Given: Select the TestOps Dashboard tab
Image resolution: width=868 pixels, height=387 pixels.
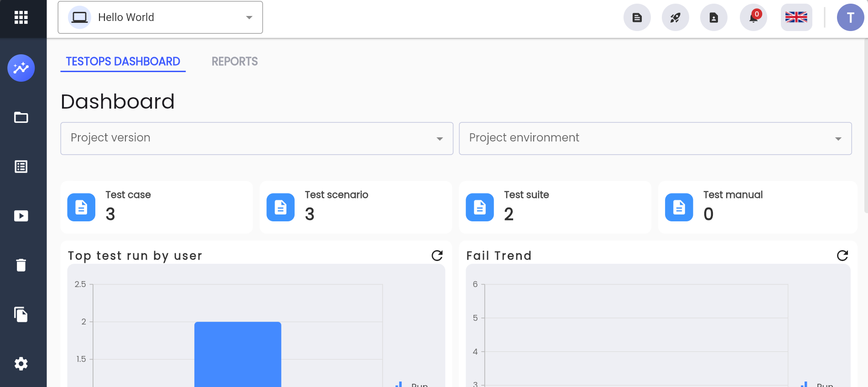Looking at the screenshot, I should [x=123, y=62].
